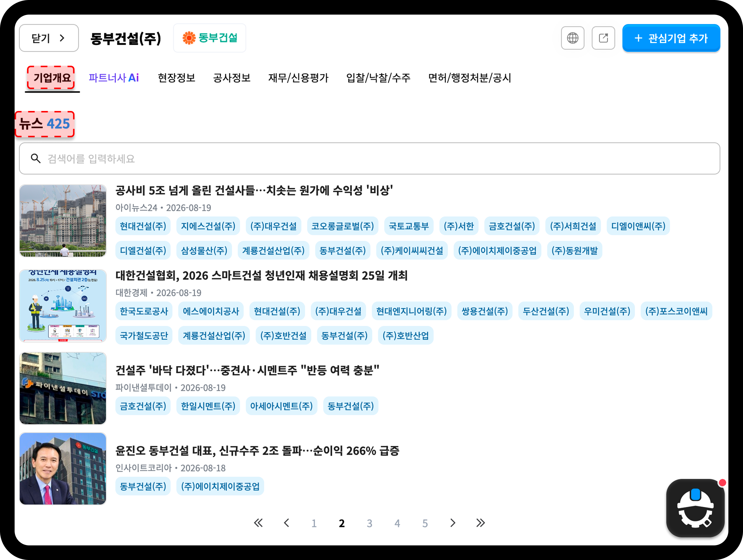The image size is (743, 560).
Task: Open thumbnail of 공사비 5조 article
Action: (63, 220)
